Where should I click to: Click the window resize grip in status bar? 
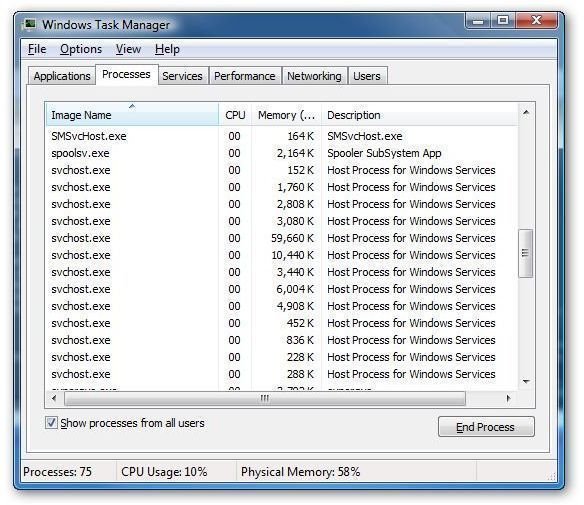(552, 476)
